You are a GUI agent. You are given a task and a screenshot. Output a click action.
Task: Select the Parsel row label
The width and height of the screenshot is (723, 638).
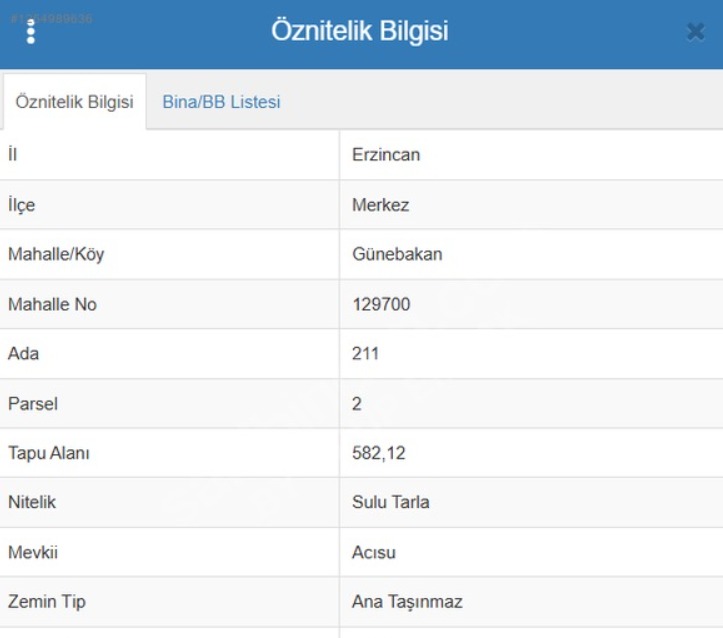(33, 404)
